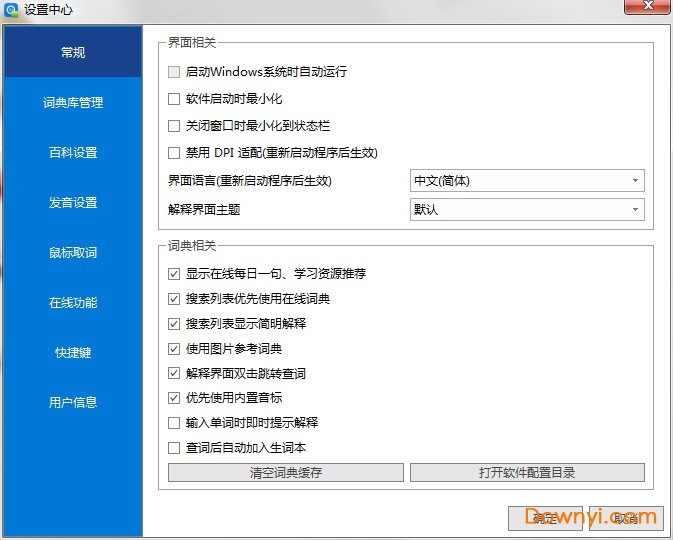Close the 设置中心 window
The image size is (673, 540).
pyautogui.click(x=646, y=8)
